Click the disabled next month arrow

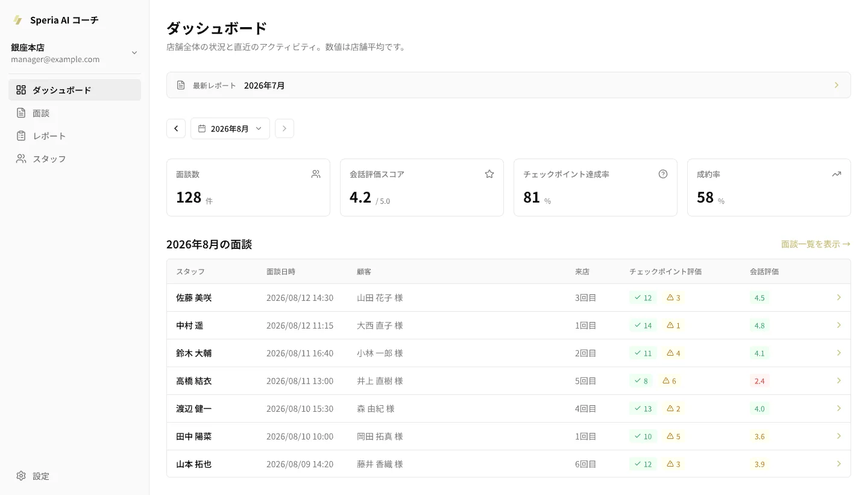(285, 128)
